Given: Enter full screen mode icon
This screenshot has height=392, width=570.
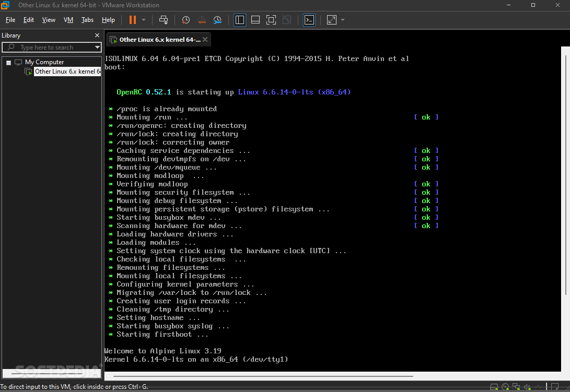Looking at the screenshot, I should pyautogui.click(x=271, y=20).
